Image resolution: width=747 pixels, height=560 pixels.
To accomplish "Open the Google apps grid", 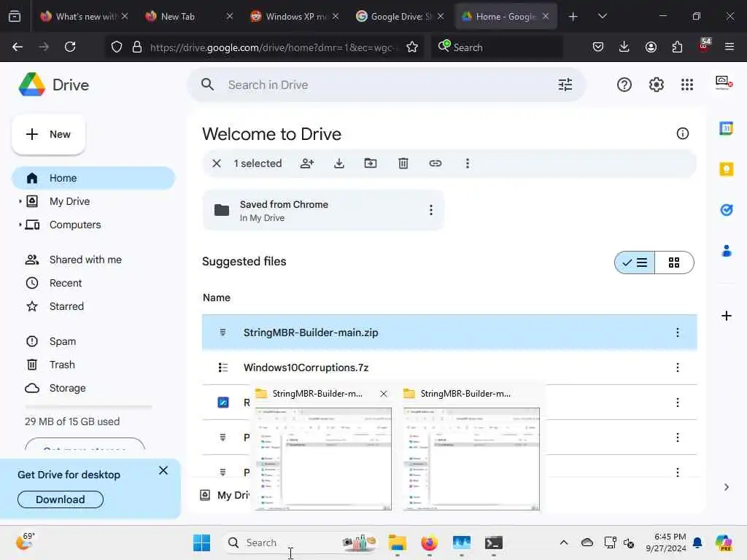I will (687, 85).
